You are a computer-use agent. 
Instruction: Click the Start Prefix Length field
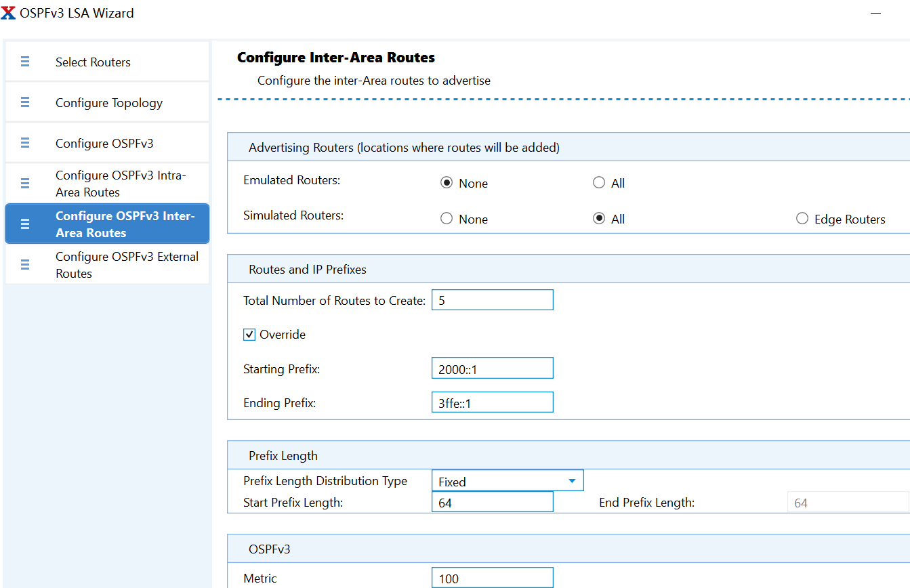point(493,502)
